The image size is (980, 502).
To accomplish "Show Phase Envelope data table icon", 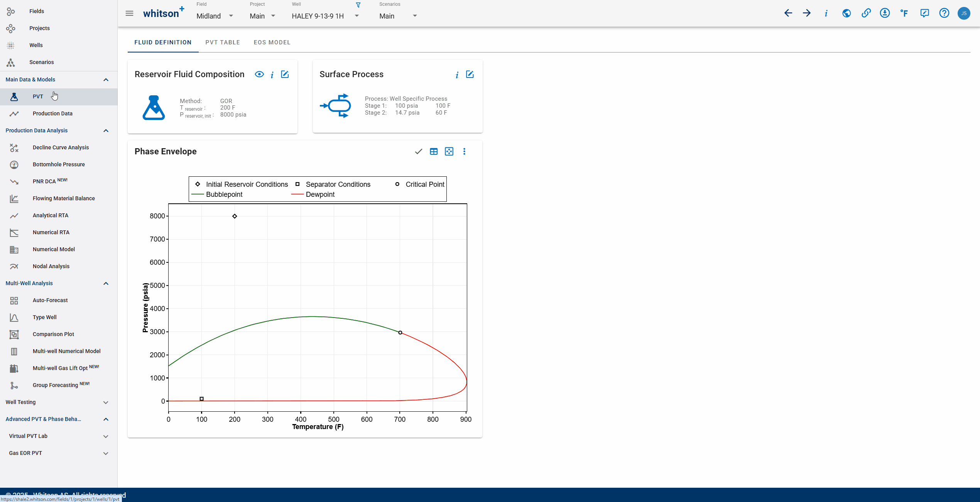I will tap(434, 152).
